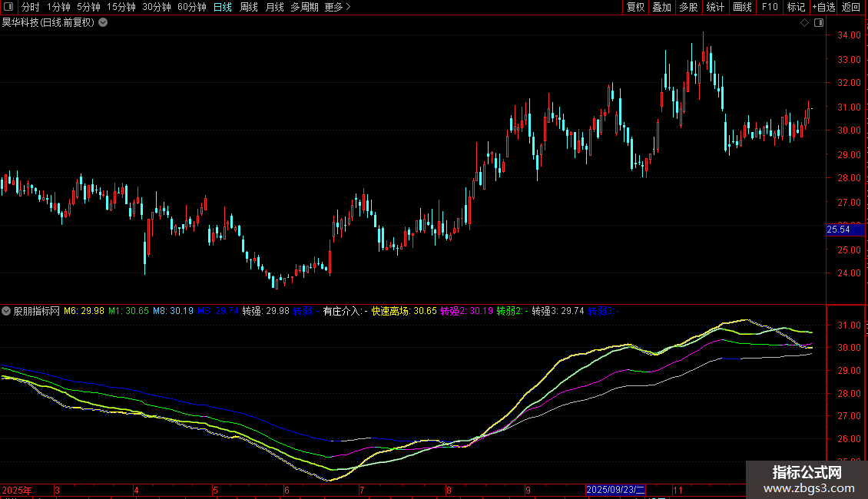Click the 2025/09/23 date marker on timeline

(x=616, y=489)
